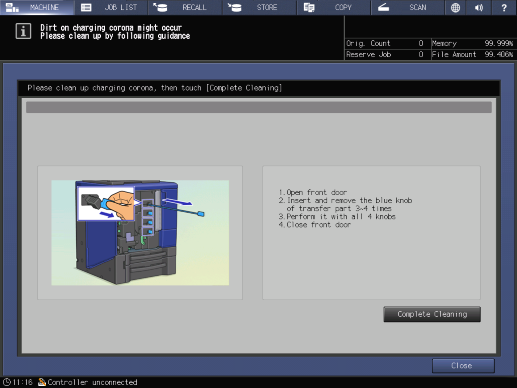Click the information icon beside dirt message

[x=23, y=32]
